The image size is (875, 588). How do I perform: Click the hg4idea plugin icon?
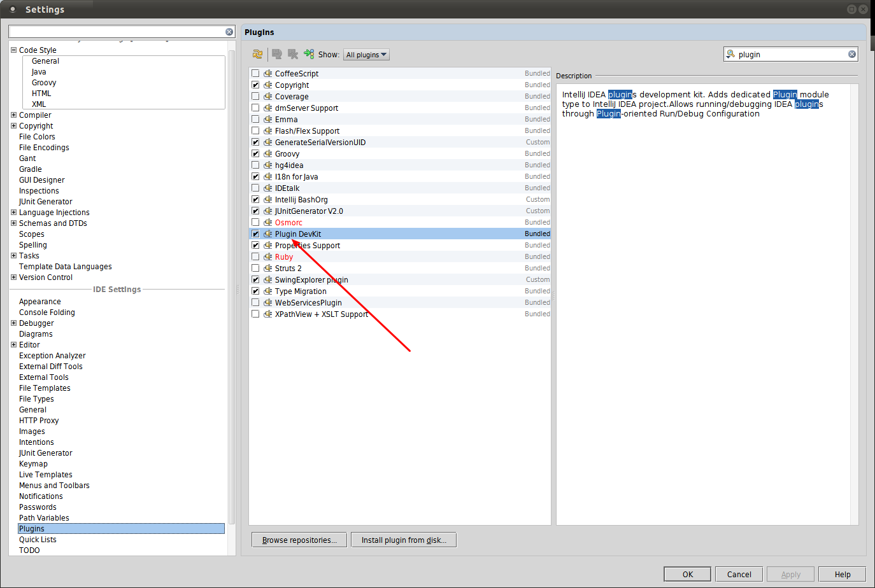pos(268,165)
